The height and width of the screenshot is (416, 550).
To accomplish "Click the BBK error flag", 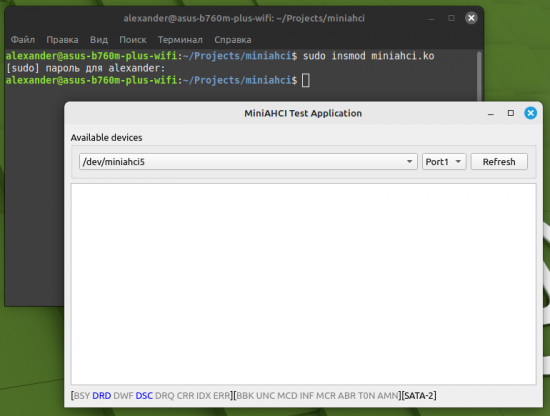I will pos(245,396).
